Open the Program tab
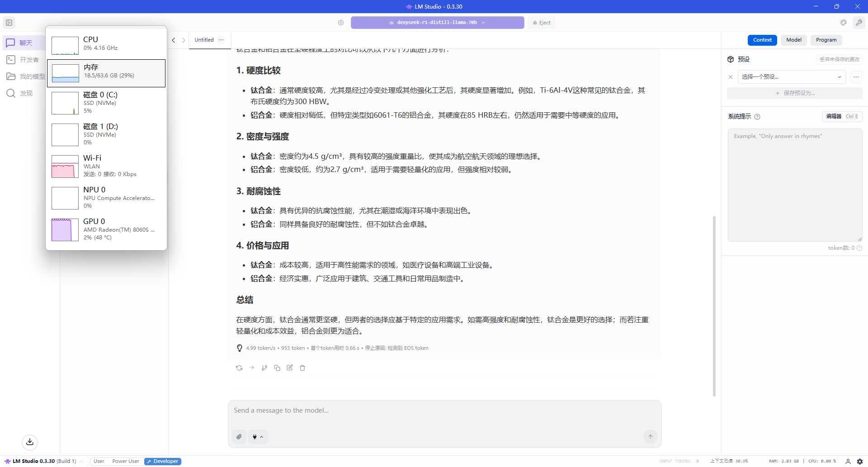 (826, 40)
